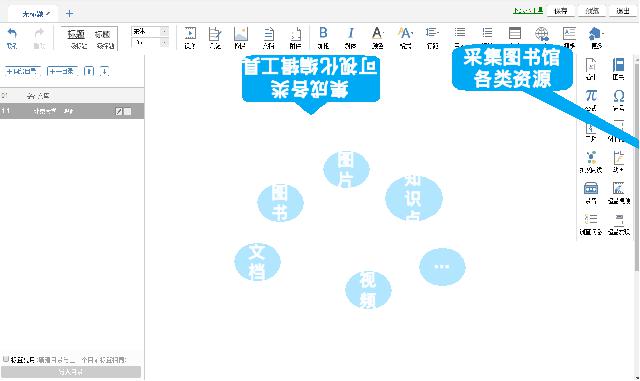Apply bold formatting with the B icon
640x381 pixels.
click(323, 33)
